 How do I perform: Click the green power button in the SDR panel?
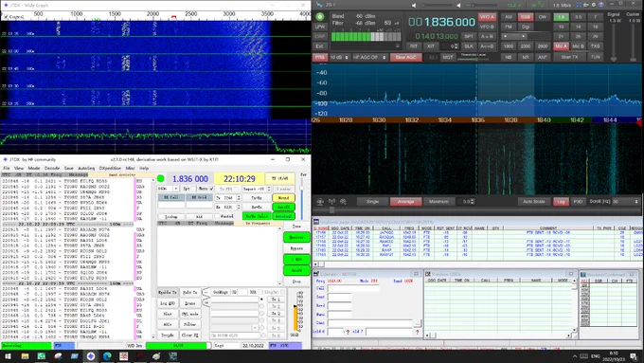320,16
